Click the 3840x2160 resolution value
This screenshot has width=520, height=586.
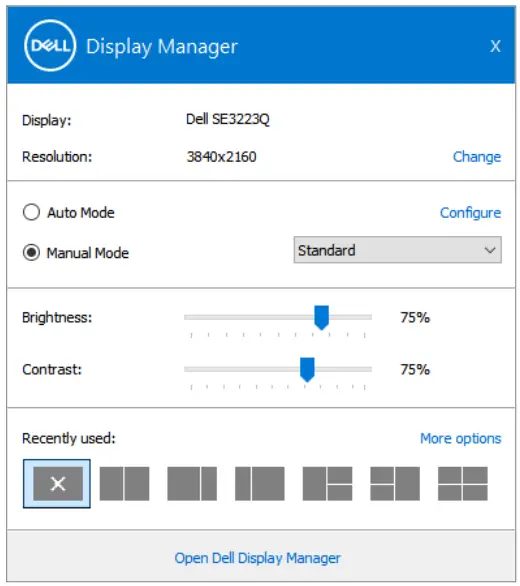[221, 157]
